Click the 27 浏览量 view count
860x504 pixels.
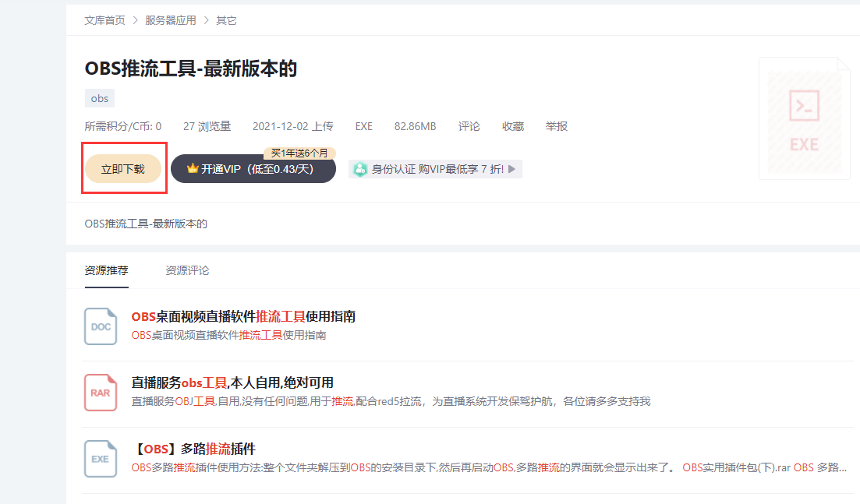(207, 126)
